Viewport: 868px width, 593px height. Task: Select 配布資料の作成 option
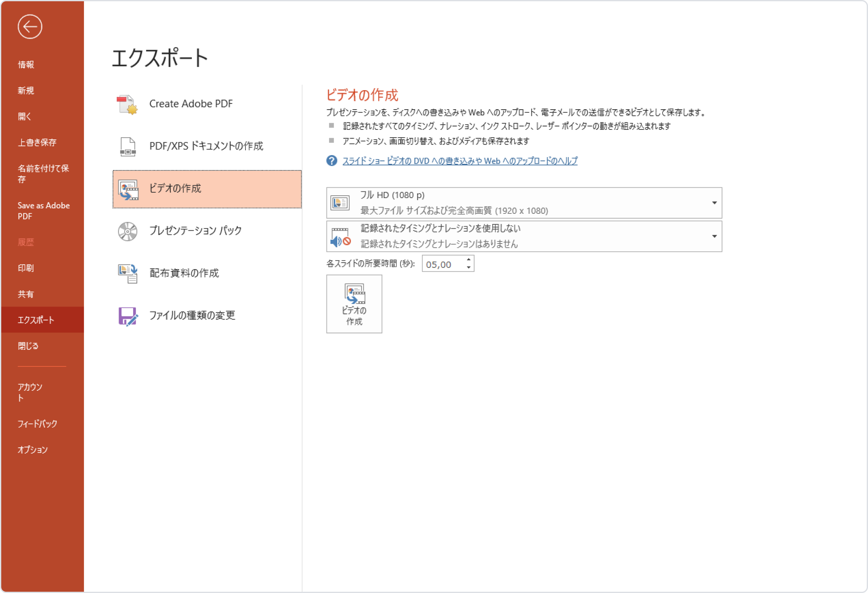(207, 273)
